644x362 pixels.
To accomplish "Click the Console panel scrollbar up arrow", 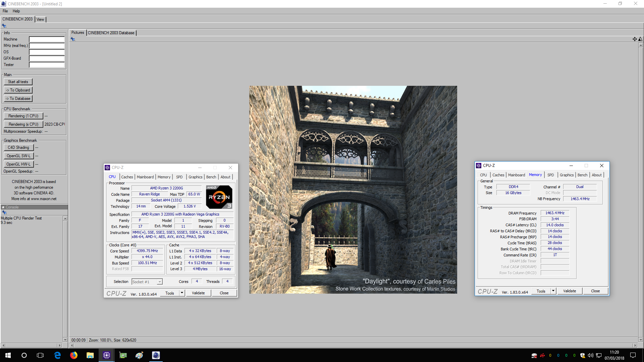I will 65,219.
